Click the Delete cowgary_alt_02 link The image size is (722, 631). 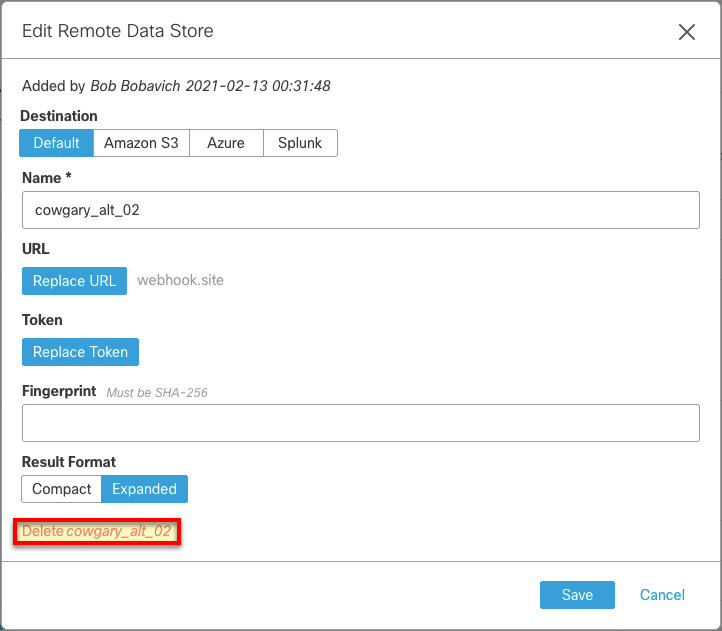[x=97, y=531]
